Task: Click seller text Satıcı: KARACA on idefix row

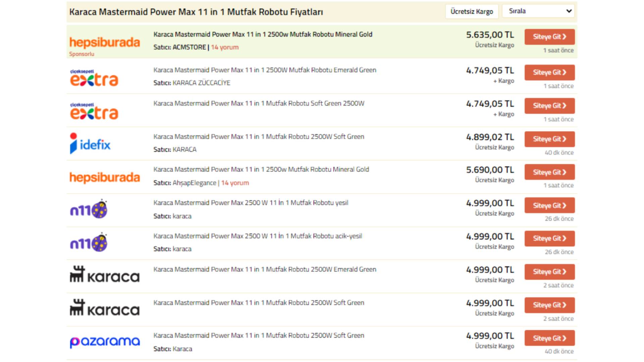Action: point(175,149)
